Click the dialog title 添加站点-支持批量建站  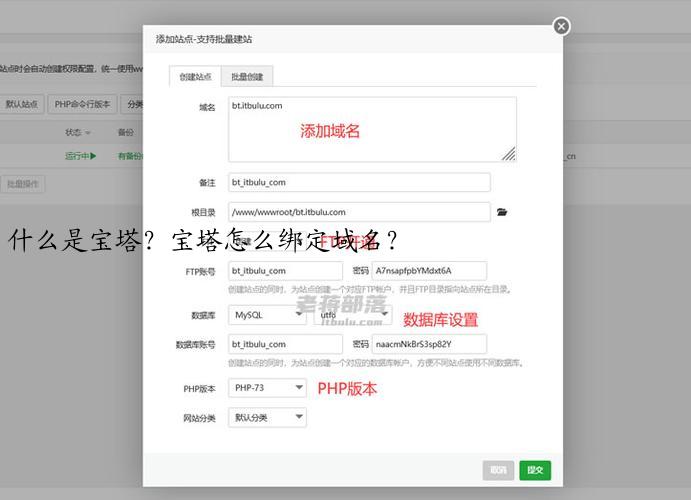204,39
